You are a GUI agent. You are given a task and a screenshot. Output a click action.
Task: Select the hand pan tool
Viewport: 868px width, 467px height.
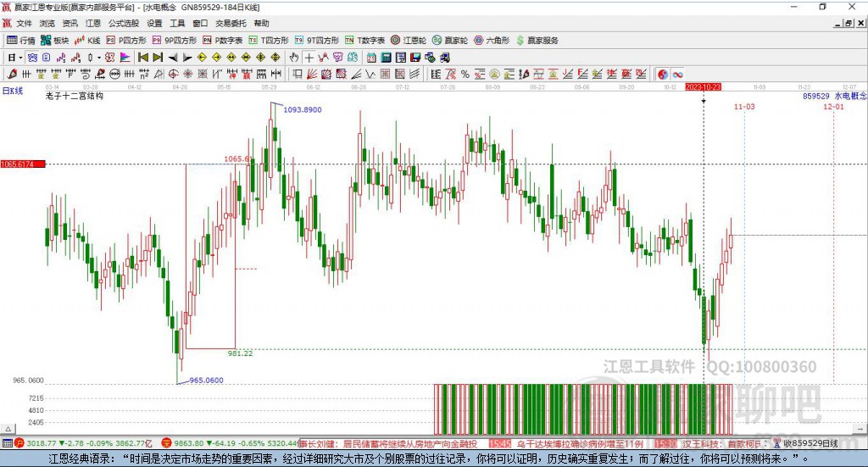click(x=294, y=58)
